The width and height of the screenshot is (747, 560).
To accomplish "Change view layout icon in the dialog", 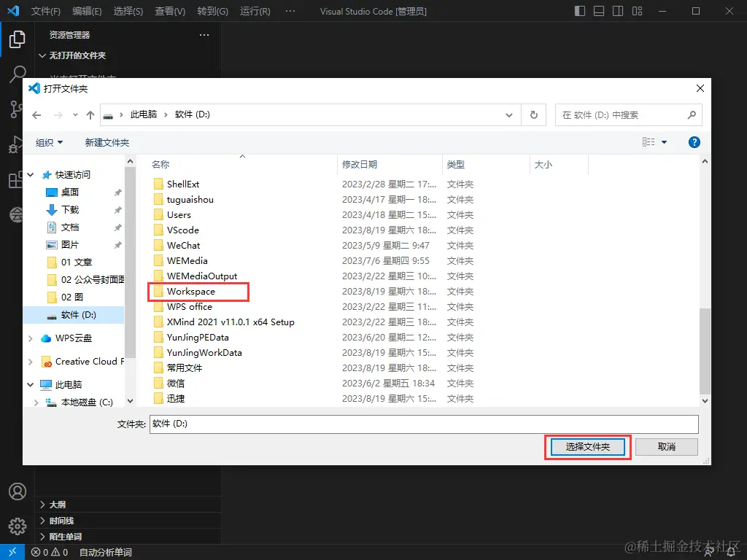I will tap(649, 142).
